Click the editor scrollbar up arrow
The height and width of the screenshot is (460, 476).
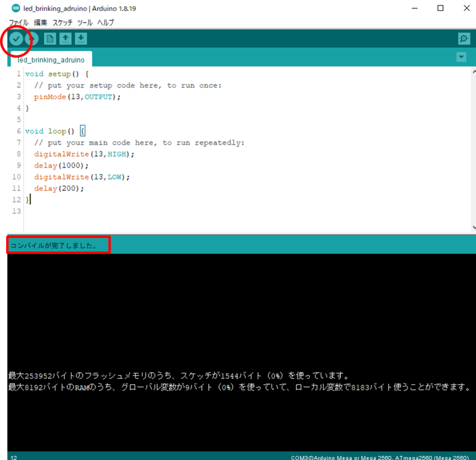pyautogui.click(x=474, y=72)
